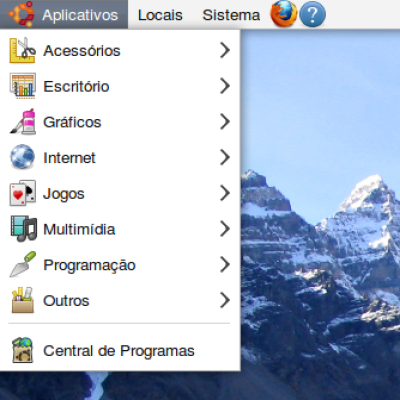
Task: Select the Jogos label
Action: (64, 194)
